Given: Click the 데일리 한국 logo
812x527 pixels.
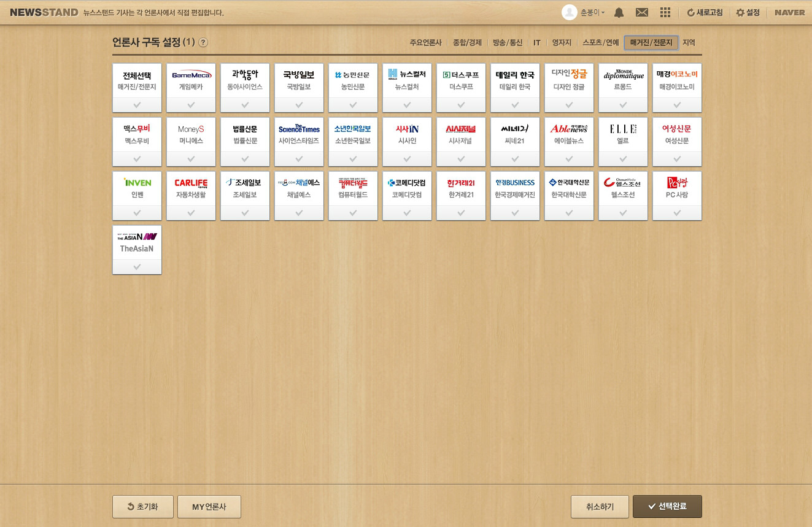Looking at the screenshot, I should coord(515,75).
